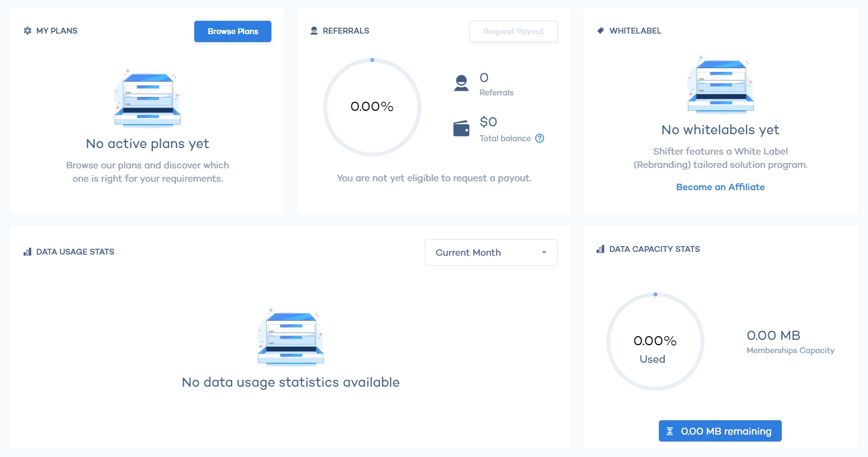Click the 'Browse our plans and discover' description
Image resolution: width=868 pixels, height=457 pixels.
pos(147,172)
